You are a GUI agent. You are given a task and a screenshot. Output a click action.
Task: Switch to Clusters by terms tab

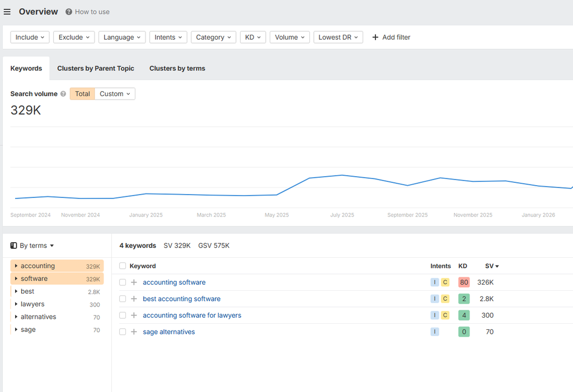(x=177, y=68)
